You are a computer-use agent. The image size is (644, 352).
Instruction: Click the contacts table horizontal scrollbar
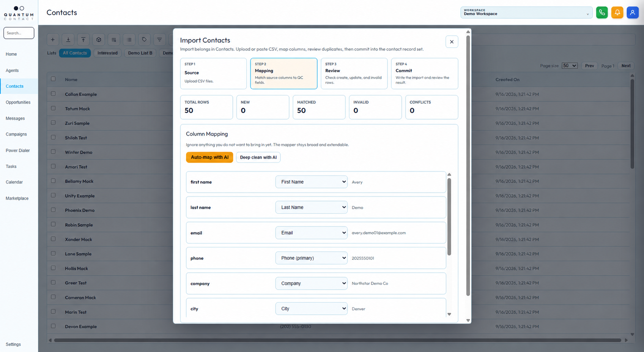(x=337, y=340)
